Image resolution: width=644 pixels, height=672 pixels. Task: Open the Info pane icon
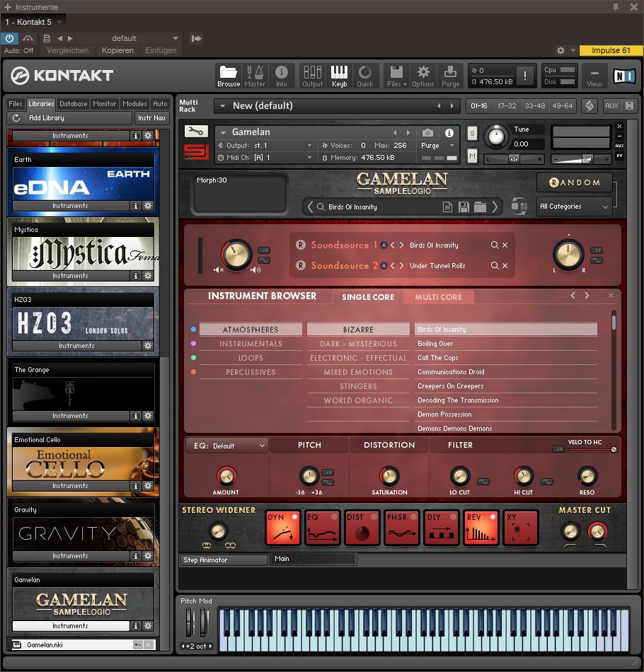tap(281, 76)
